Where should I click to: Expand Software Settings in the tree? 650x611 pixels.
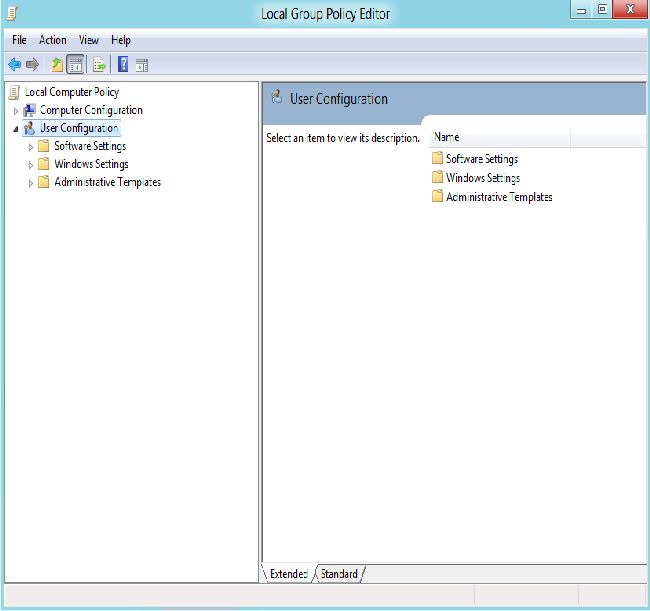pos(30,147)
